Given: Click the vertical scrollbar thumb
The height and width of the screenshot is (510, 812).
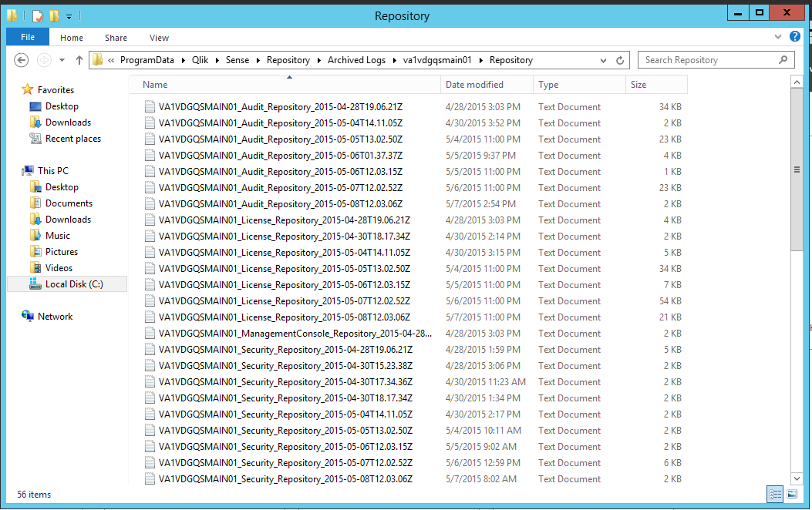Looking at the screenshot, I should point(797,169).
